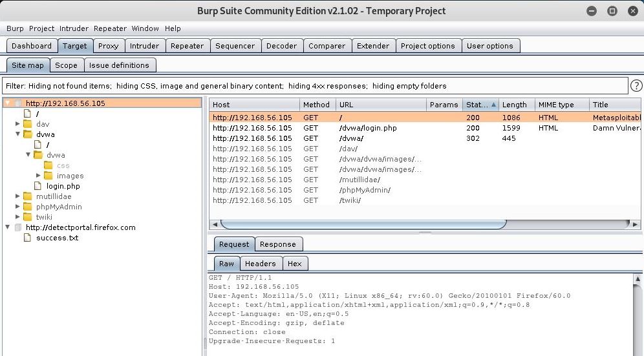
Task: Open the Project menu
Action: click(41, 28)
